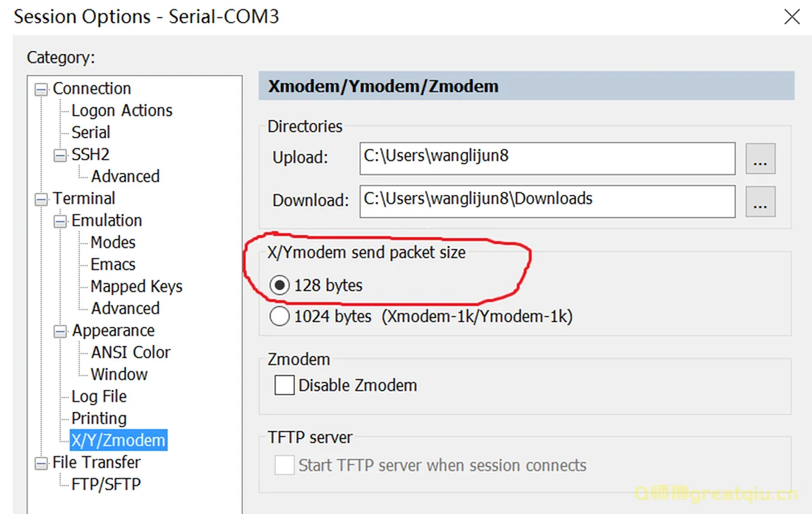Collapse the Emulation tree node
This screenshot has height=514, width=812.
click(x=61, y=221)
